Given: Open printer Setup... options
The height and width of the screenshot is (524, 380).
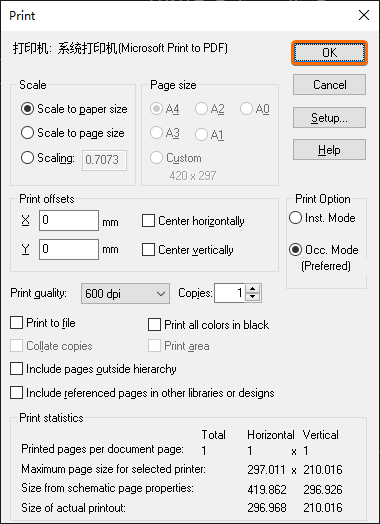Looking at the screenshot, I should click(330, 117).
